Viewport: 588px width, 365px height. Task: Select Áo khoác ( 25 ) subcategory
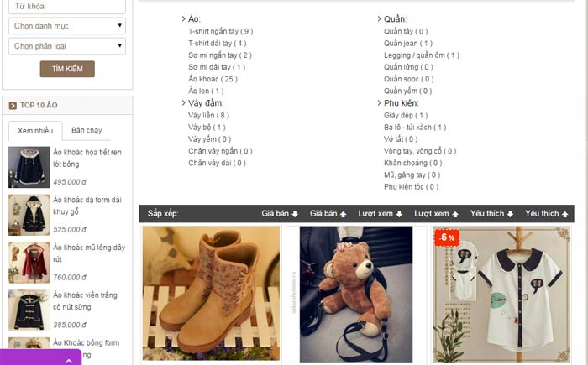point(213,79)
